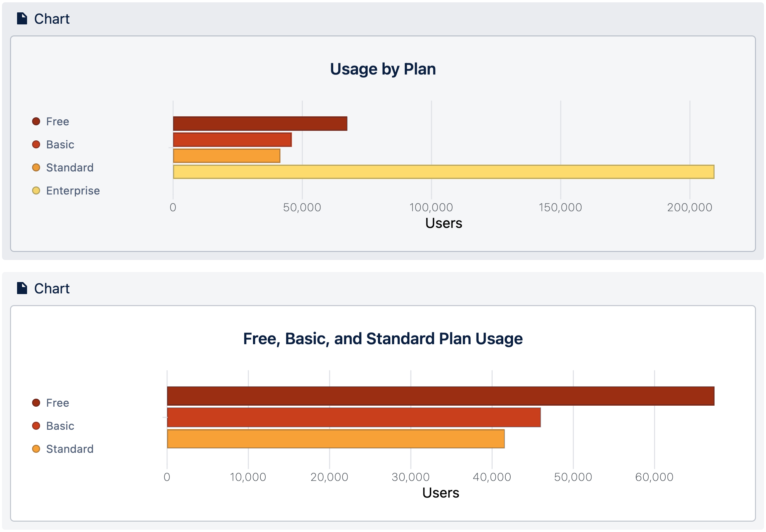
Task: Click the Enterprise legend color dot
Action: (x=36, y=190)
